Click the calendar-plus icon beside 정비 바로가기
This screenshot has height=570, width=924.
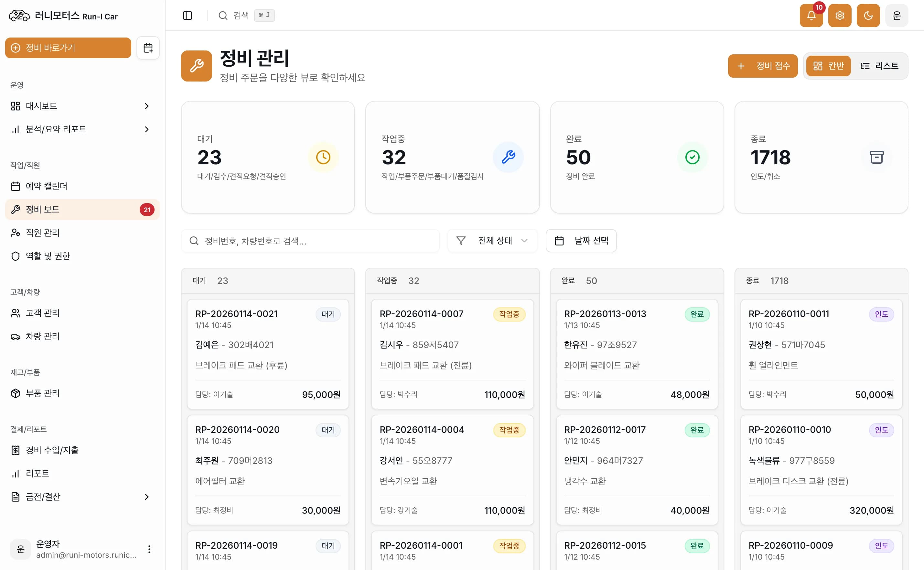[148, 48]
